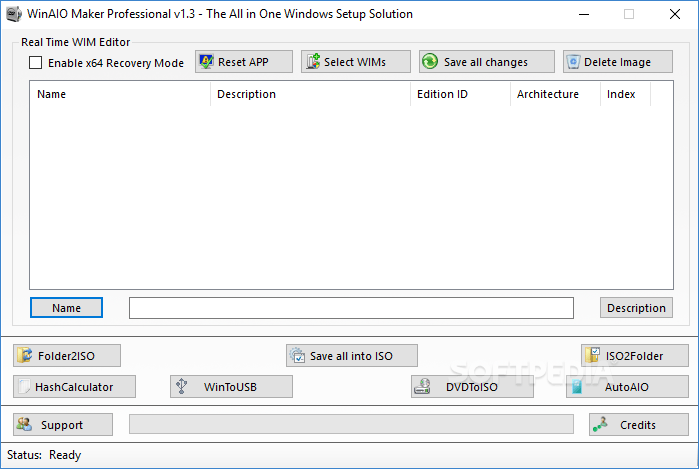Click the Description button at right
The image size is (699, 469).
(x=636, y=308)
